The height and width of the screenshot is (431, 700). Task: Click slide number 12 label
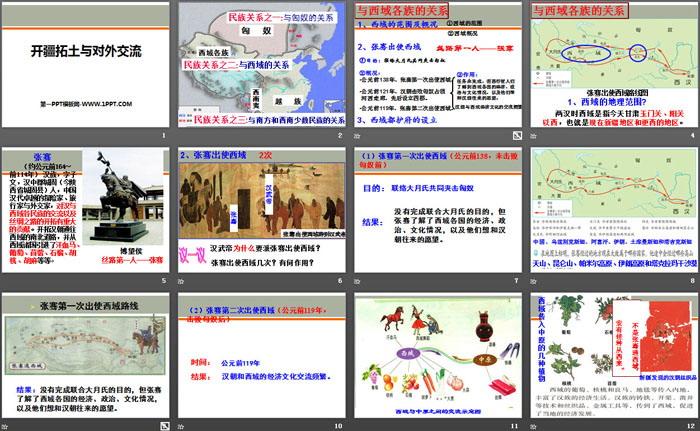click(x=691, y=426)
